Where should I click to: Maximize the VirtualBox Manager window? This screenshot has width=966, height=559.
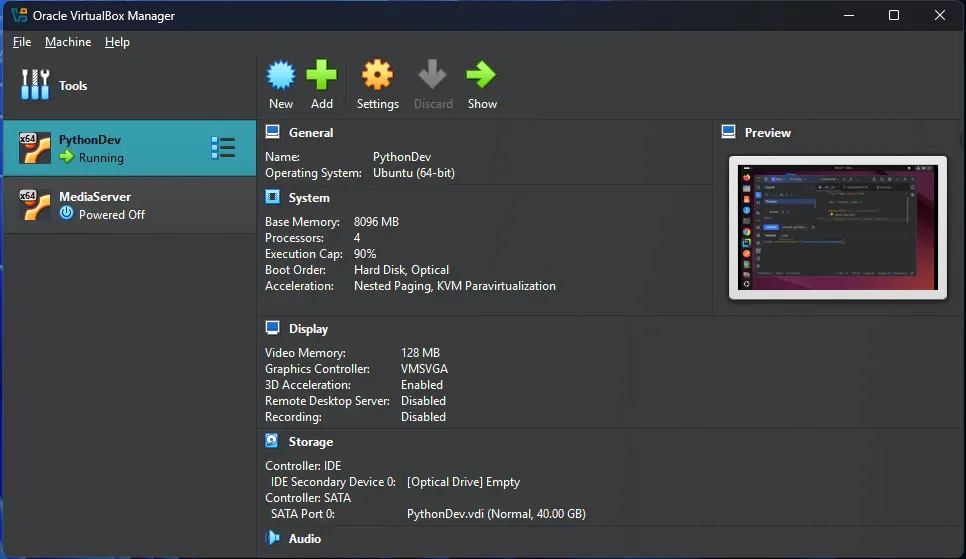[894, 15]
